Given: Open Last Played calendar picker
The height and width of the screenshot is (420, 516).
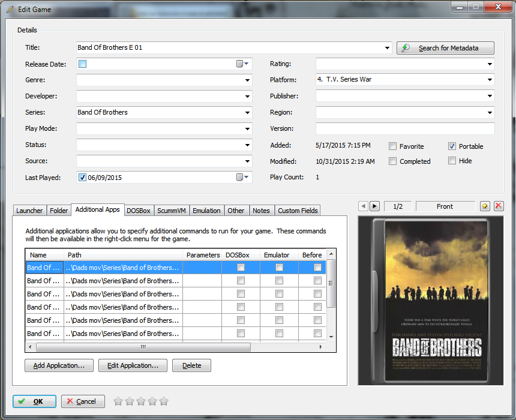Looking at the screenshot, I should [x=242, y=178].
